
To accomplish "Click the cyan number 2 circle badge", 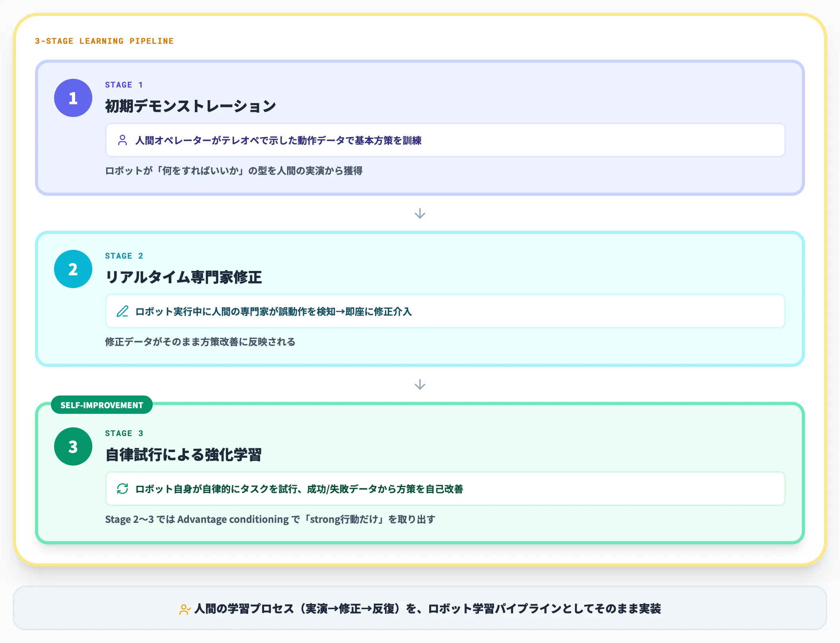I will click(x=73, y=269).
